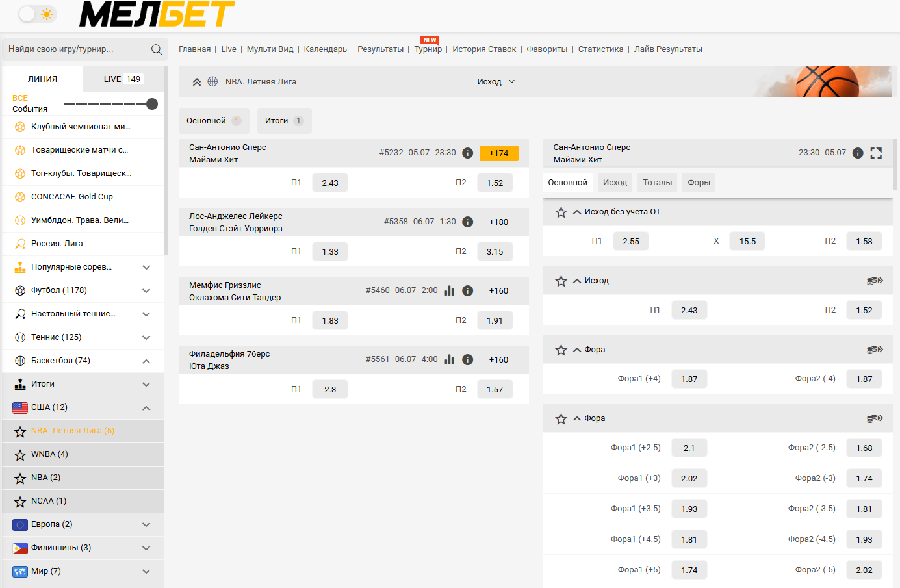
Task: Click the Philippines flag icon
Action: click(20, 548)
